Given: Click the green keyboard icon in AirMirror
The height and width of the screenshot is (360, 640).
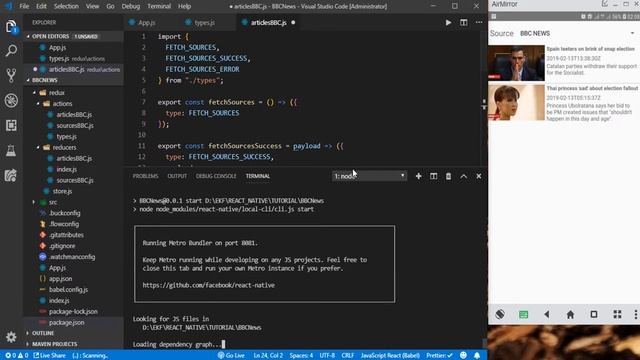Looking at the screenshot, I should tap(523, 314).
